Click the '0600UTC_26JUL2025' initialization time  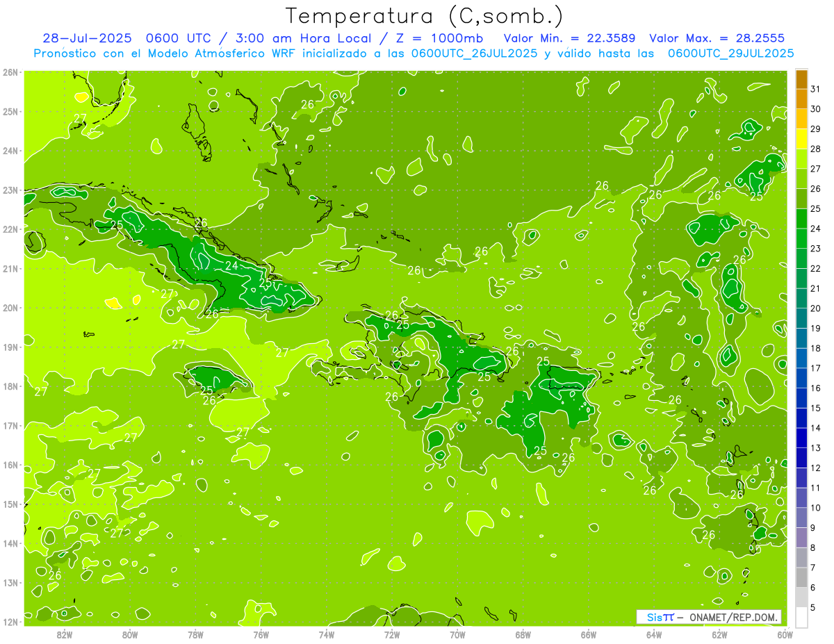point(474,53)
